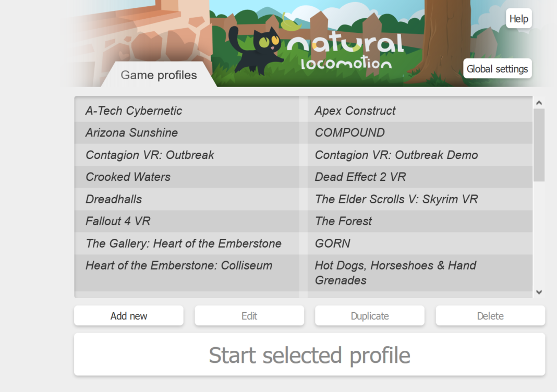Open the Help page
The width and height of the screenshot is (557, 392).
point(518,19)
